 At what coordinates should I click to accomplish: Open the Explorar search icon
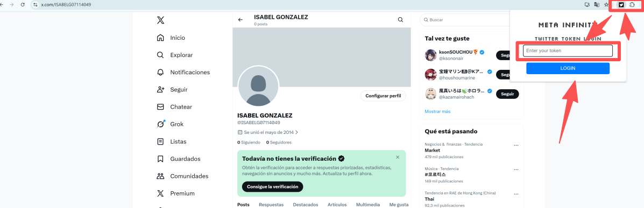(x=160, y=55)
